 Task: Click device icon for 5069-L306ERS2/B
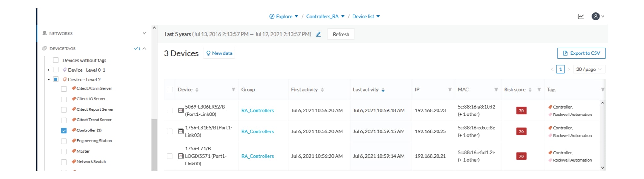(x=180, y=110)
